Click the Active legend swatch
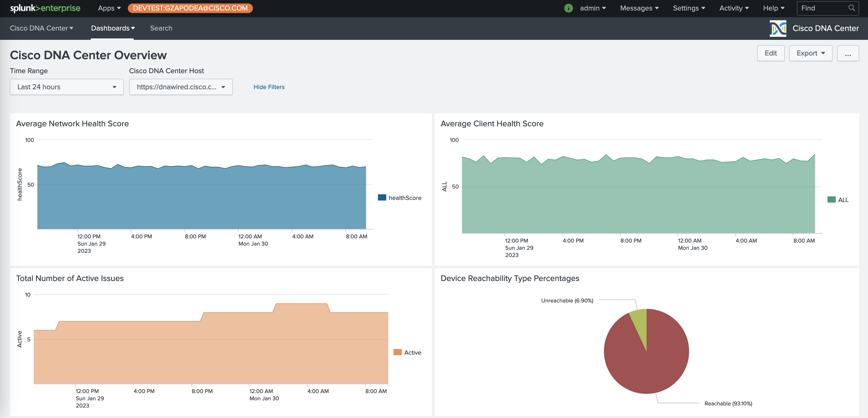Image resolution: width=868 pixels, height=418 pixels. pyautogui.click(x=398, y=352)
